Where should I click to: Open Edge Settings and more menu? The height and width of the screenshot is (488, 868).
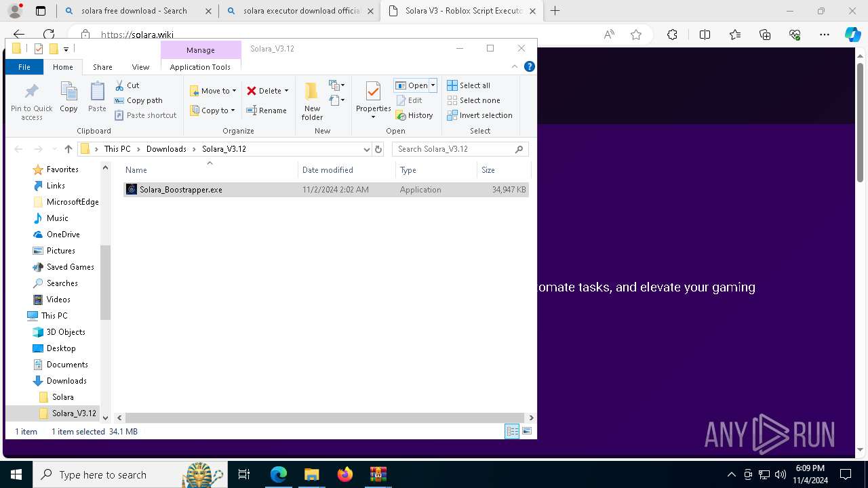tap(825, 35)
